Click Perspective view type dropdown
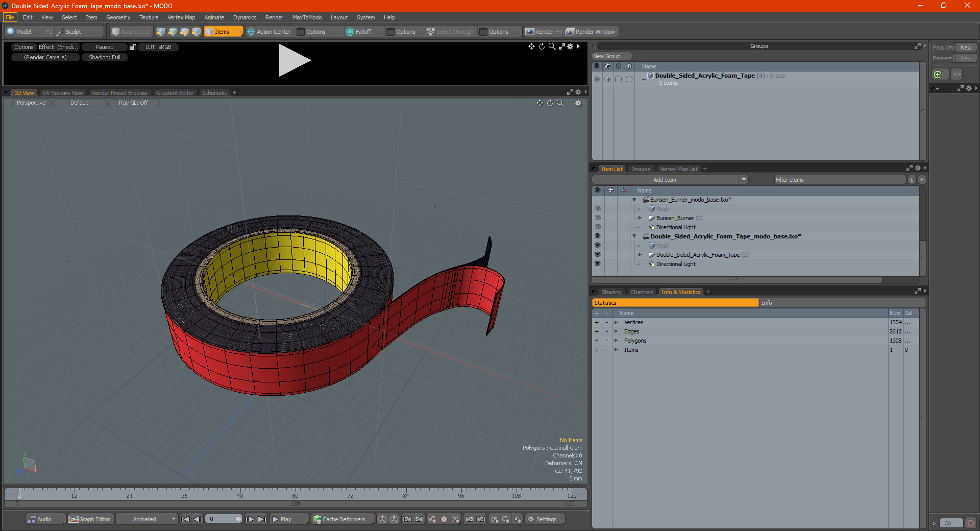The image size is (980, 531). [x=31, y=103]
